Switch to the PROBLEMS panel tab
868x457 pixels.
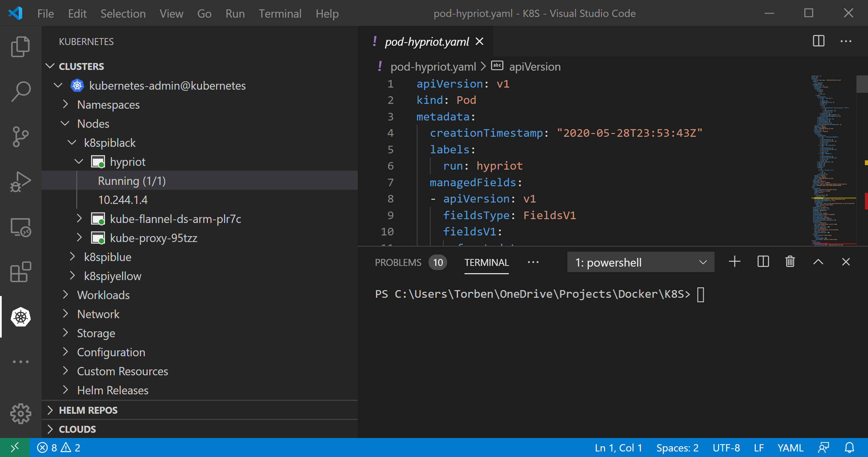click(x=398, y=262)
